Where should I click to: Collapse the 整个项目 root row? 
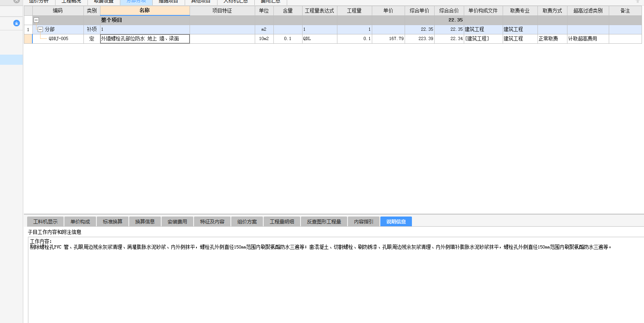coord(36,20)
